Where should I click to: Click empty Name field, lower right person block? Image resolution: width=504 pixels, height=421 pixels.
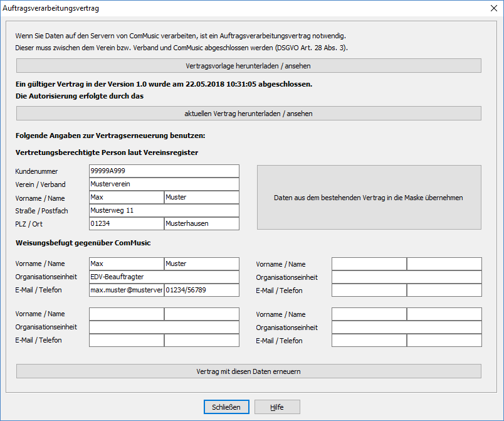pyautogui.click(x=444, y=314)
